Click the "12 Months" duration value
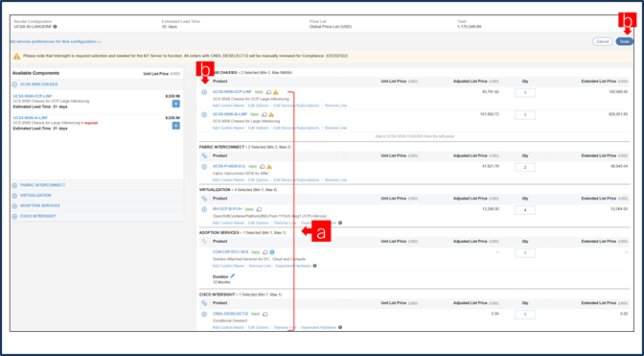The image size is (644, 356). 221,282
